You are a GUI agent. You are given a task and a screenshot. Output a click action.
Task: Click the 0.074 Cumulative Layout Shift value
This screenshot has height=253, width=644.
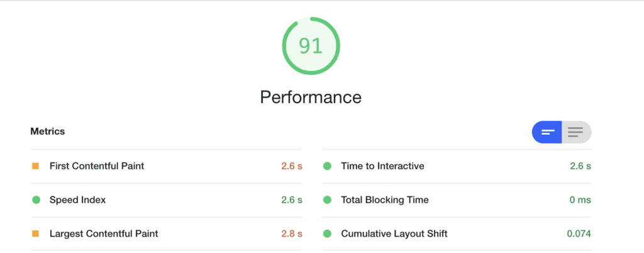point(579,233)
